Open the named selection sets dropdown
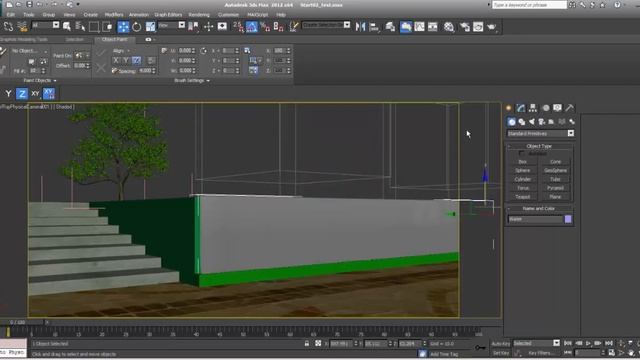 click(x=326, y=25)
